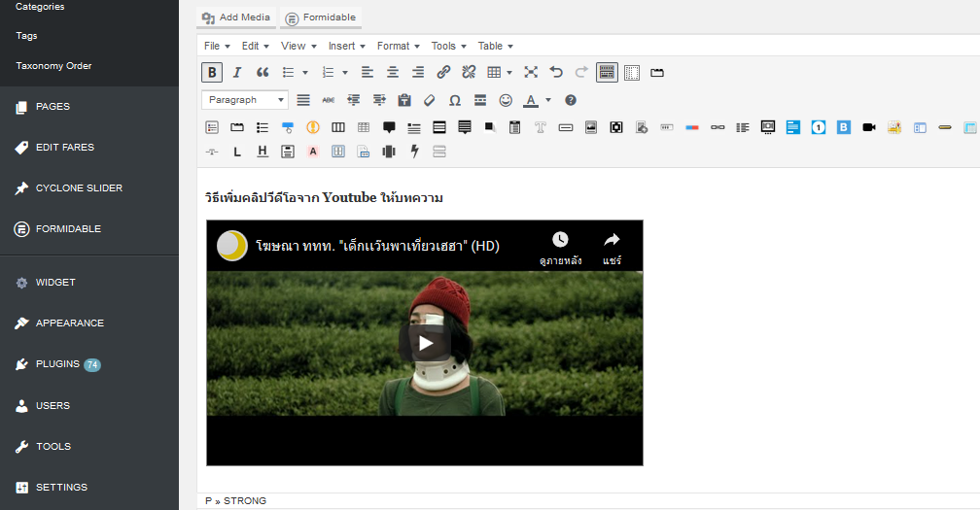Insert a numbered list
The height and width of the screenshot is (510, 980).
pyautogui.click(x=329, y=73)
